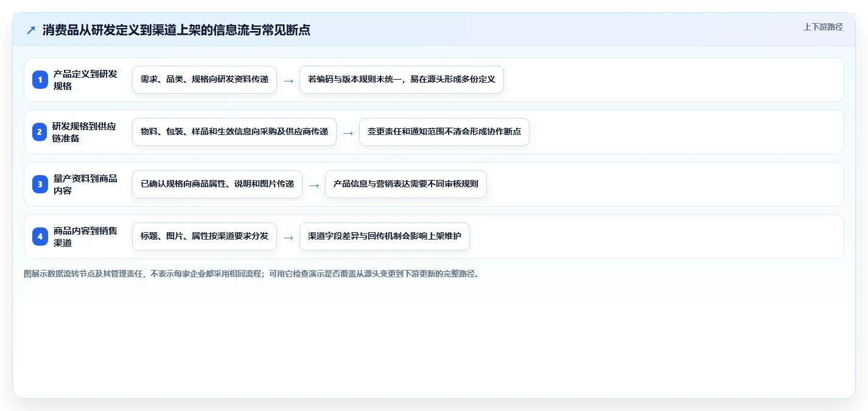
Task: Click the 量产资料到商品内容 step label
Action: [x=85, y=184]
